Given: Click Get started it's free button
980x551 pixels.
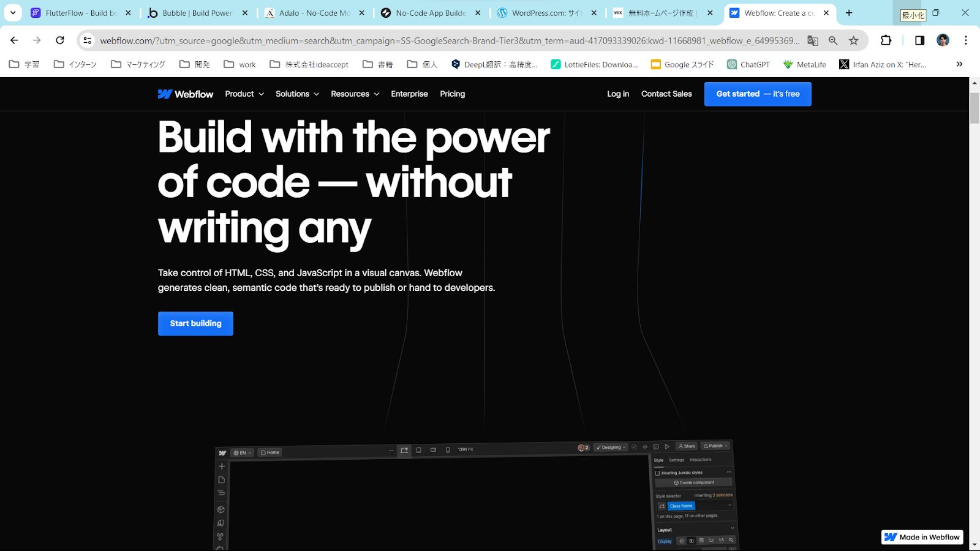Looking at the screenshot, I should coord(758,94).
